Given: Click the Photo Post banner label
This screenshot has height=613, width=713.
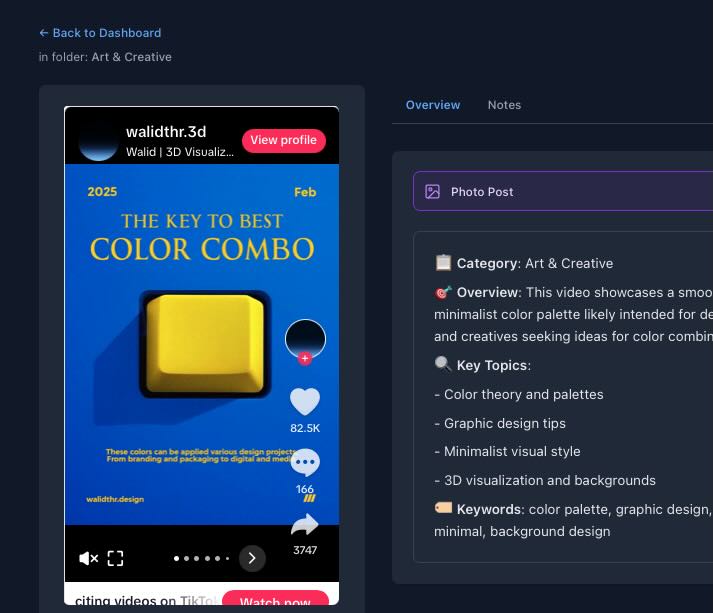Looking at the screenshot, I should (482, 192).
